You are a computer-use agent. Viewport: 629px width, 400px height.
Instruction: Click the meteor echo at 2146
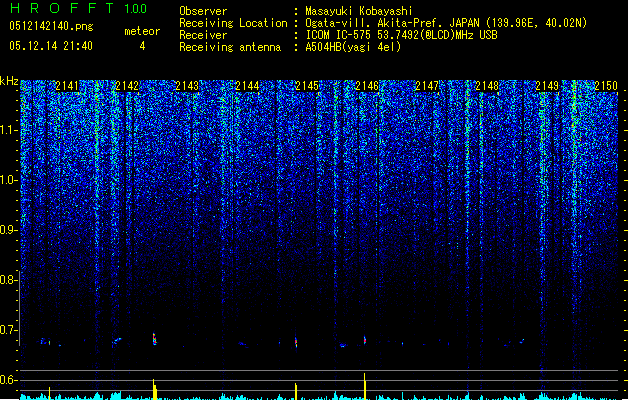point(365,340)
